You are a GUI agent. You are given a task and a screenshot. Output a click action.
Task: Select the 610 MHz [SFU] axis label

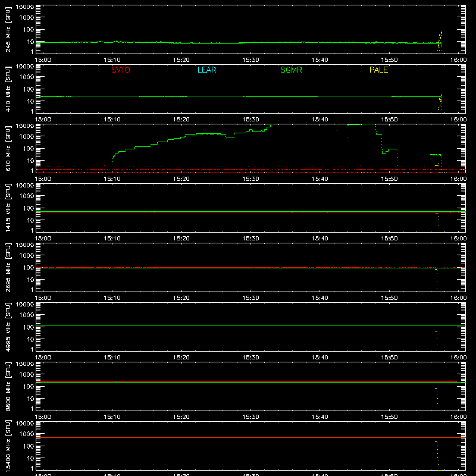(x=8, y=148)
